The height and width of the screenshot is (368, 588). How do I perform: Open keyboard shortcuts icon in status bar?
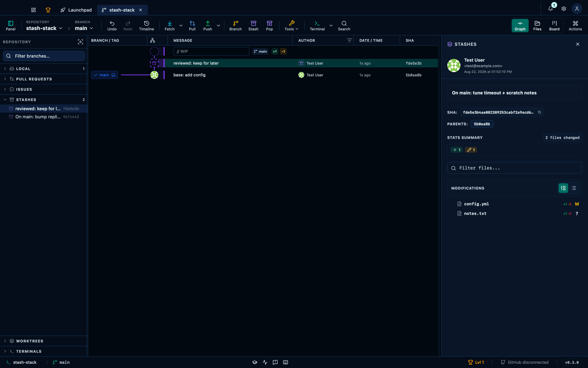pyautogui.click(x=286, y=362)
